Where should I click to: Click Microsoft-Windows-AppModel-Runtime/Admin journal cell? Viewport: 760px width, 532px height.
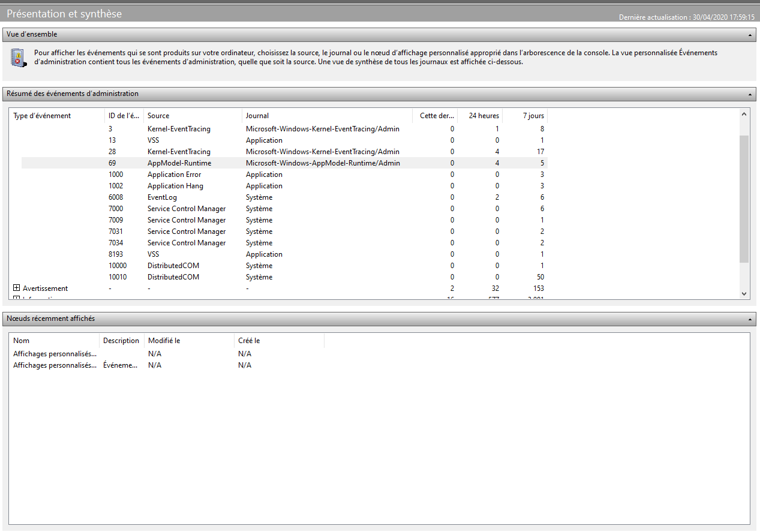click(x=323, y=163)
